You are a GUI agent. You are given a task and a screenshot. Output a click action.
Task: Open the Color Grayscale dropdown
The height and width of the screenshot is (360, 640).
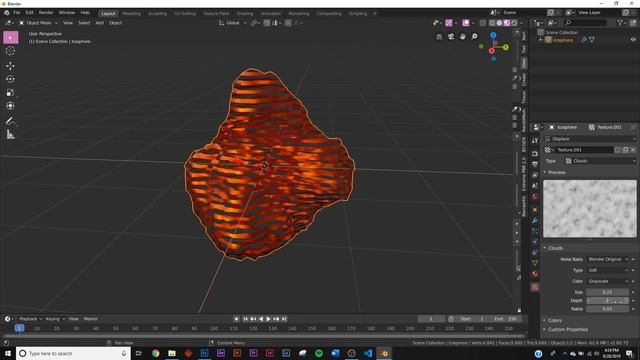[x=608, y=281]
